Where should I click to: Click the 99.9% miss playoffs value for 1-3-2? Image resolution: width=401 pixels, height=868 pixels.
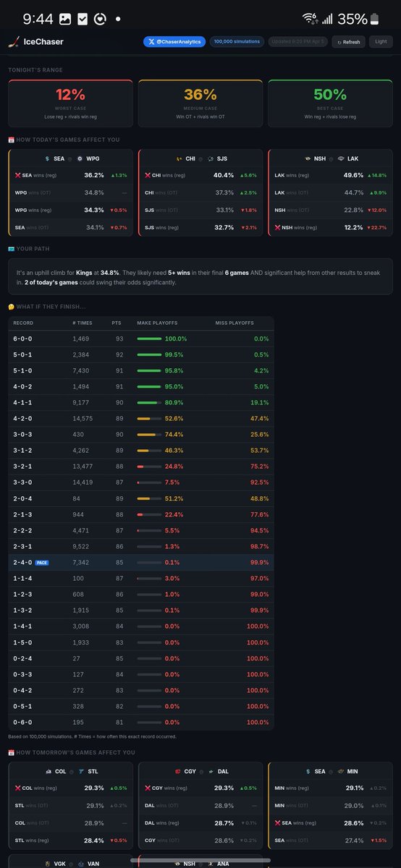click(258, 610)
